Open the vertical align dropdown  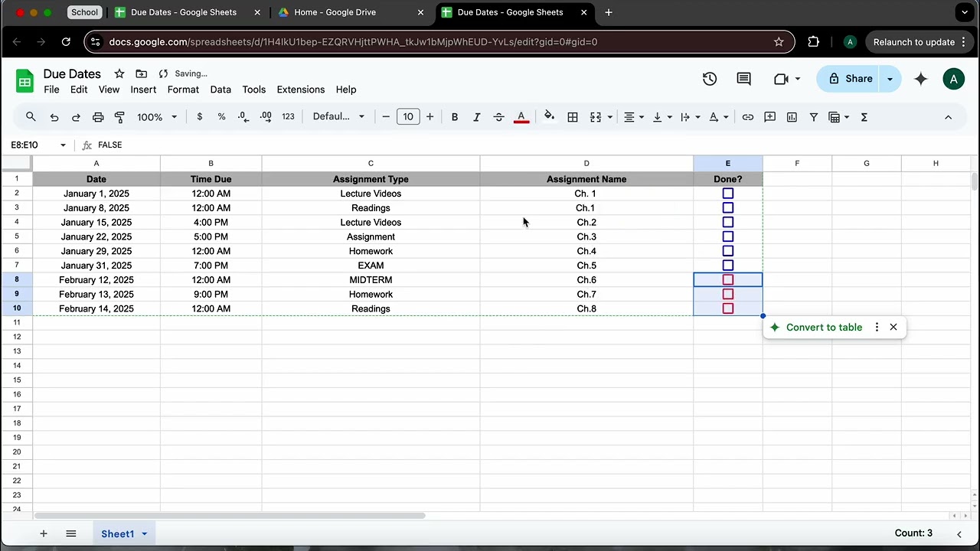(661, 117)
